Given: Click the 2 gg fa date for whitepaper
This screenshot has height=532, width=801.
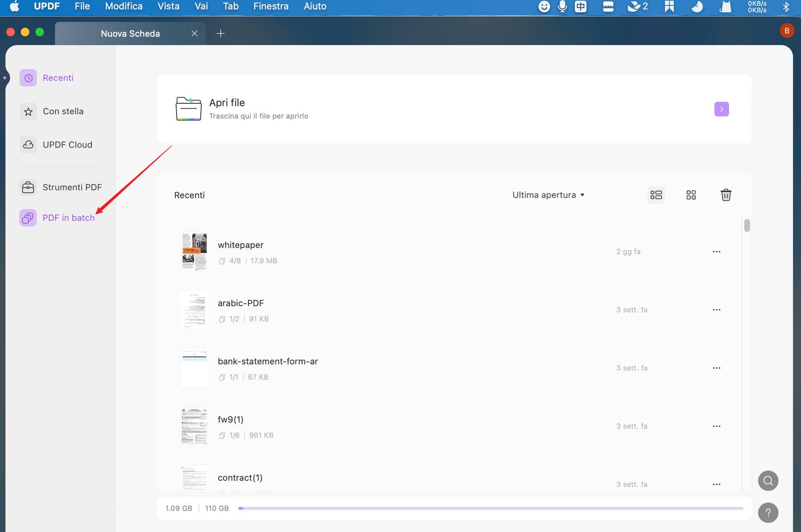Looking at the screenshot, I should click(628, 252).
